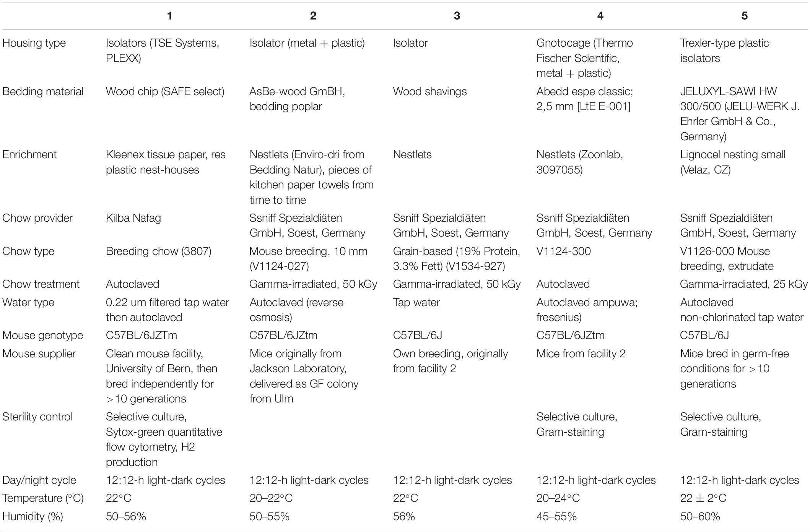Click cell "Tap water" in column 3
810x532 pixels.
click(416, 303)
